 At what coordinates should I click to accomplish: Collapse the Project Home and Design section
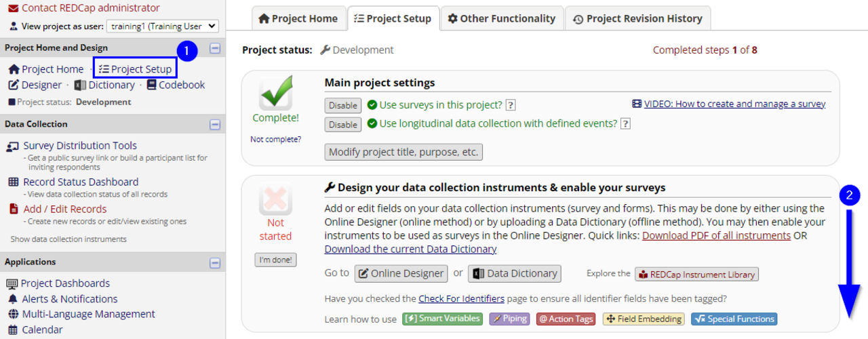[x=215, y=48]
